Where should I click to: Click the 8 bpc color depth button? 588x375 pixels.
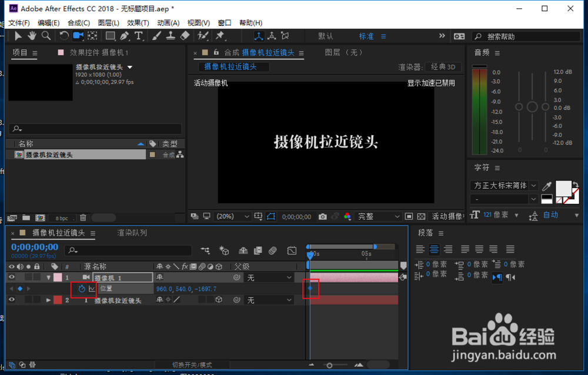(62, 218)
